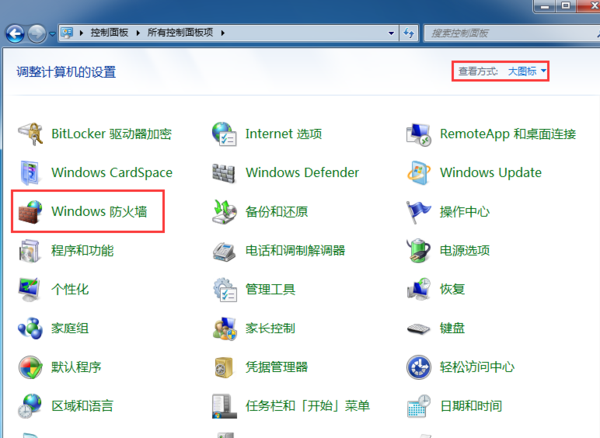Open the 家长控制 text link
Screen dimensions: 600x438
tap(270, 328)
